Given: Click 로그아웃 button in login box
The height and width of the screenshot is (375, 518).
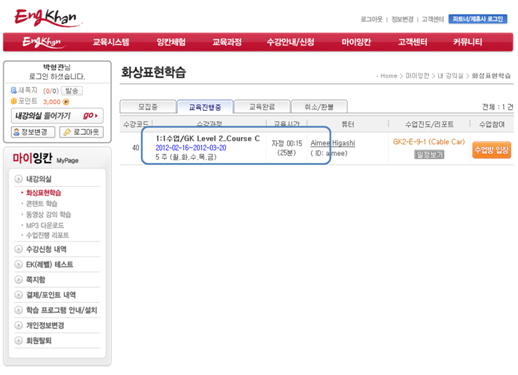Looking at the screenshot, I should [81, 132].
